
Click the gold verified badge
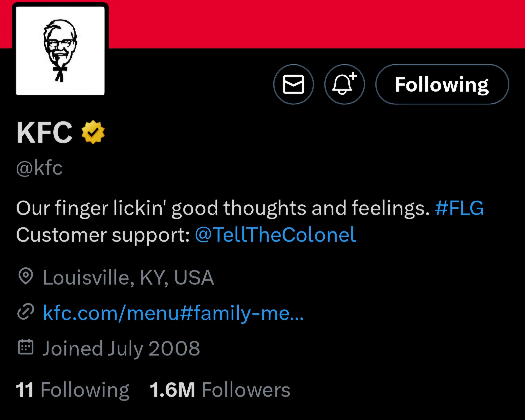[93, 132]
